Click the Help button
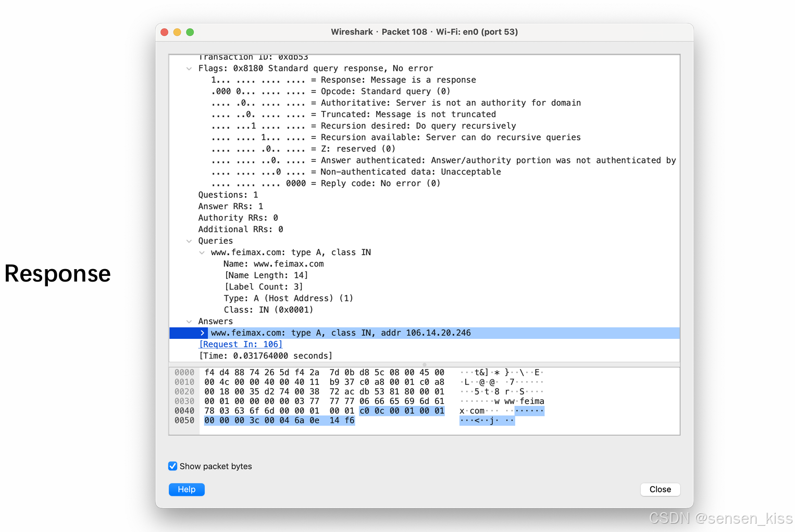 click(x=187, y=489)
